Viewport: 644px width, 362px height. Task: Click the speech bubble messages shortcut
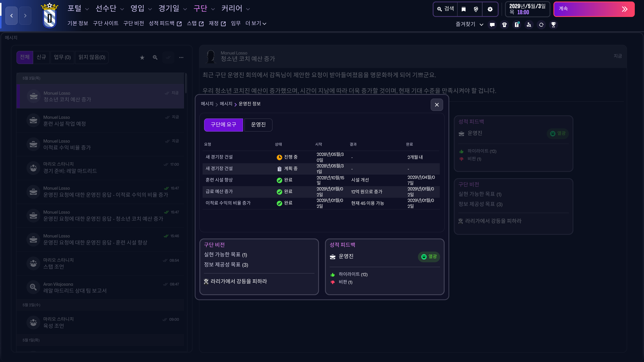[492, 25]
